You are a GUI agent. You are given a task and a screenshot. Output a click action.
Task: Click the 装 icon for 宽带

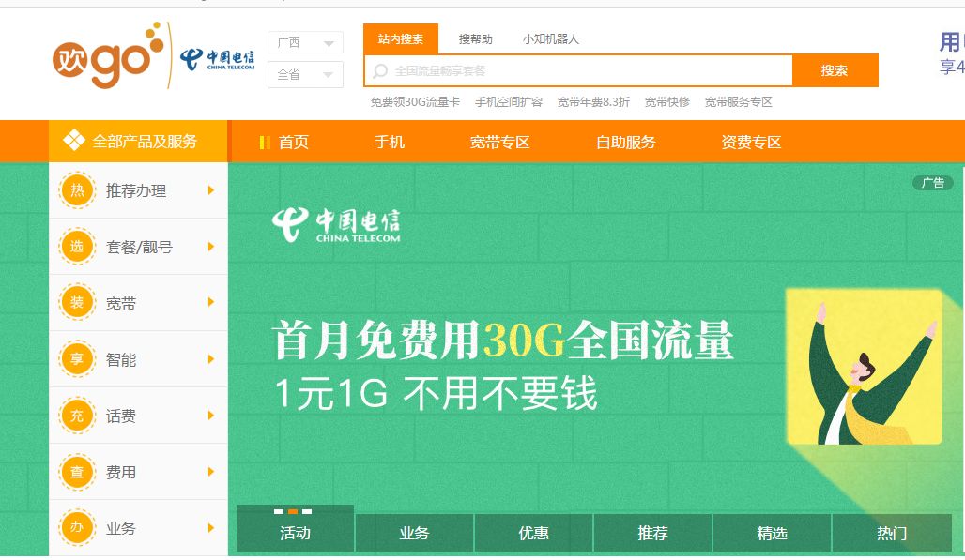tap(77, 302)
